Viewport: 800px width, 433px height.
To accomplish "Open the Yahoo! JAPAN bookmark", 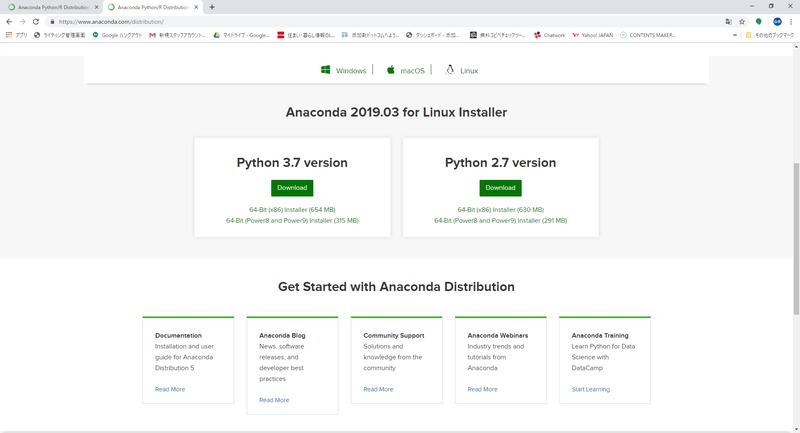I will tap(592, 35).
